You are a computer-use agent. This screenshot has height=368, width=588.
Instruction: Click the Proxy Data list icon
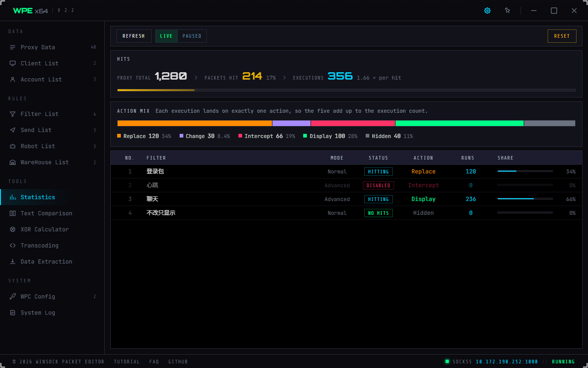(12, 47)
